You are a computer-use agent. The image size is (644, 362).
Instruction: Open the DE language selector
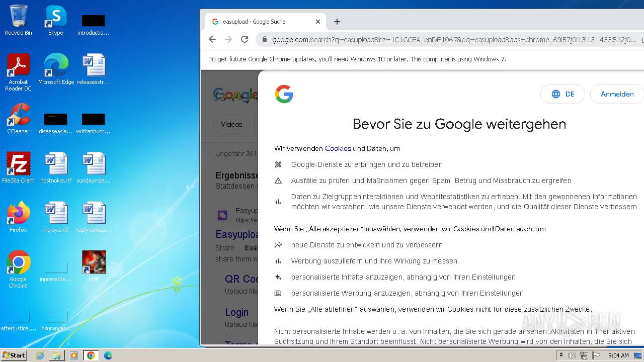click(562, 94)
